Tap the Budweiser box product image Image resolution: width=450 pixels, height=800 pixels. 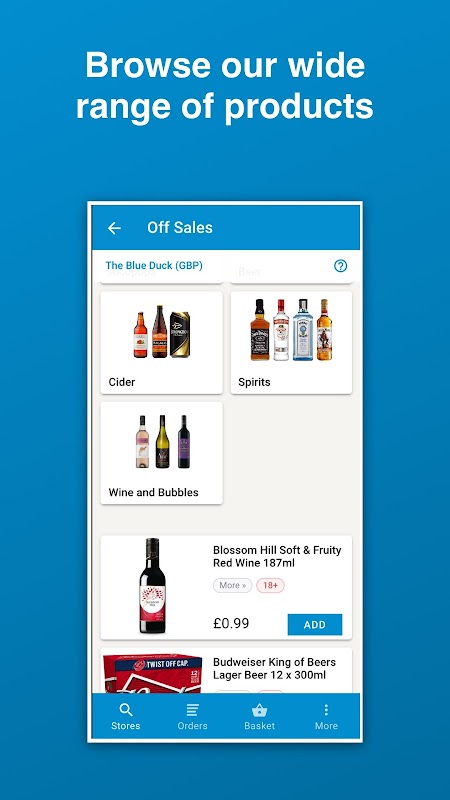click(153, 672)
